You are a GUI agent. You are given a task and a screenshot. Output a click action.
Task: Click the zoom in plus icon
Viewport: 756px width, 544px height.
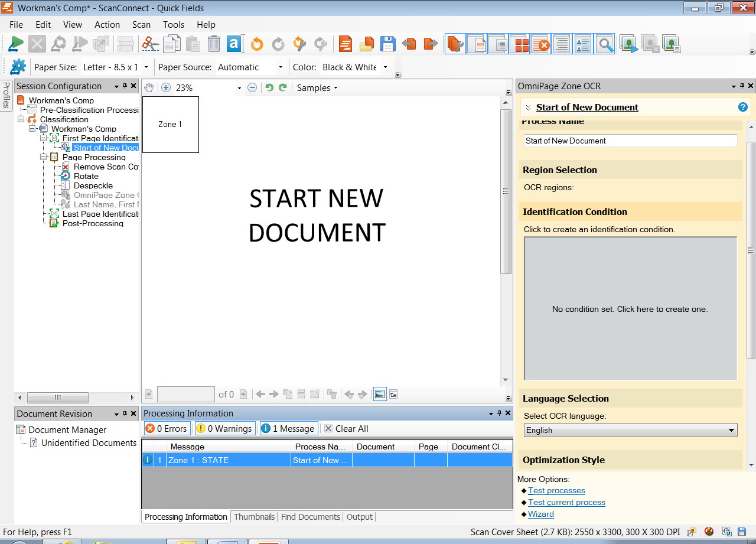(166, 87)
